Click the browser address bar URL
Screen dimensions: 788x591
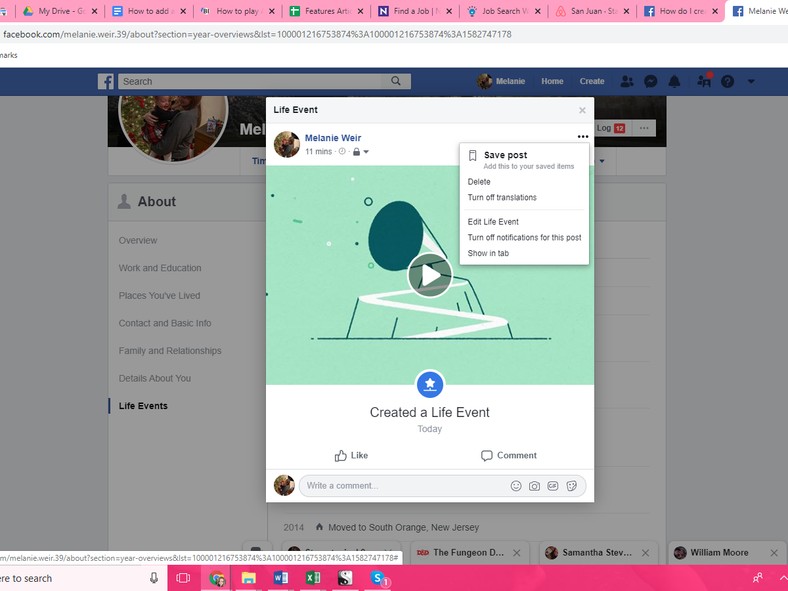coord(257,34)
